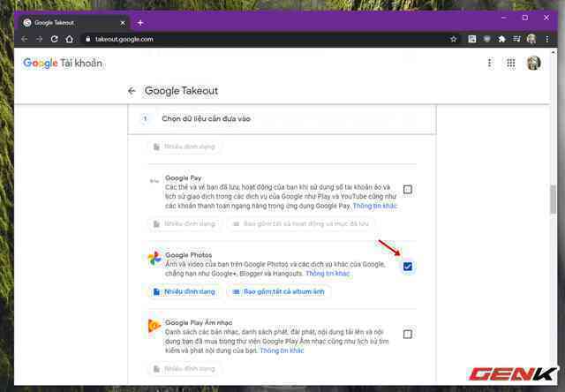Click the Google Pay heading text

pos(183,178)
